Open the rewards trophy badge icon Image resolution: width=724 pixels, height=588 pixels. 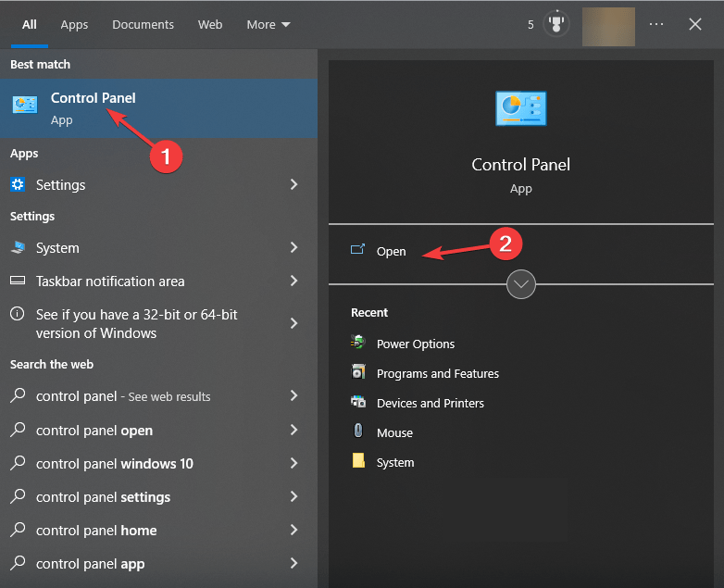555,23
